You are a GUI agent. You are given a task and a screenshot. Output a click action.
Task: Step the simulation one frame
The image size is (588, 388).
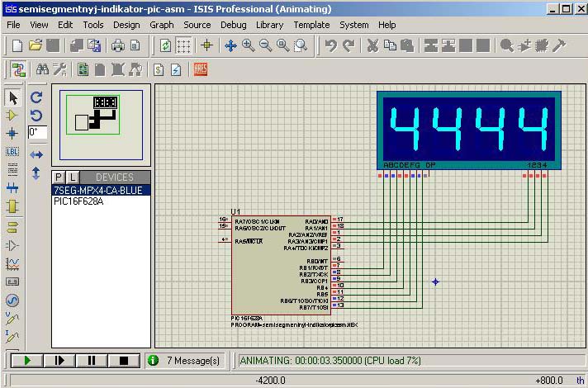pos(59,361)
